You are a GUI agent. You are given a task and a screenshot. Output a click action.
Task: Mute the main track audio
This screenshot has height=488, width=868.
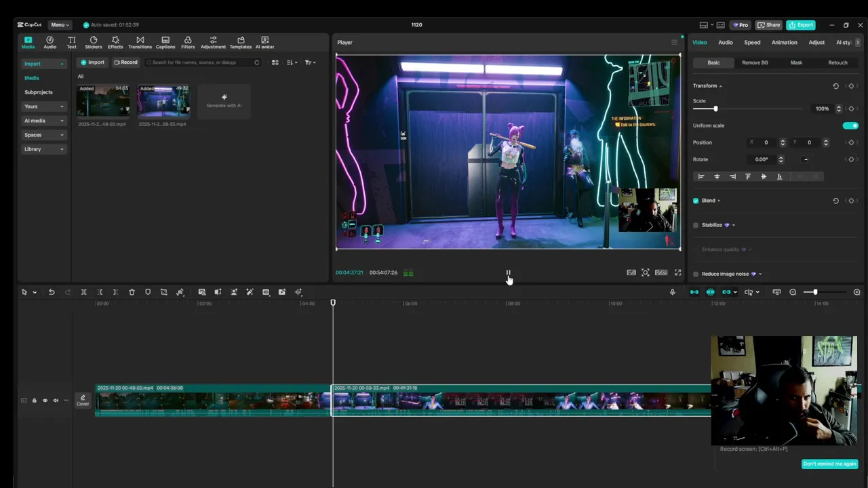tap(56, 400)
